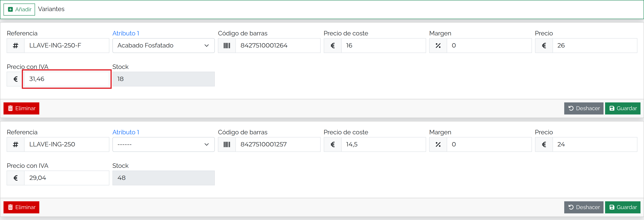The width and height of the screenshot is (644, 220).
Task: Focus the cost price field showing 14,5
Action: point(383,144)
